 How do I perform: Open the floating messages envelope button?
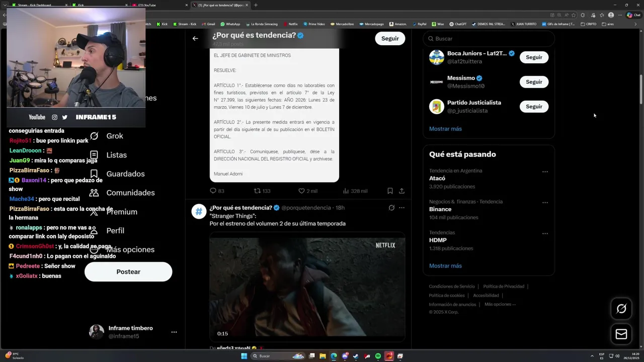(x=621, y=334)
